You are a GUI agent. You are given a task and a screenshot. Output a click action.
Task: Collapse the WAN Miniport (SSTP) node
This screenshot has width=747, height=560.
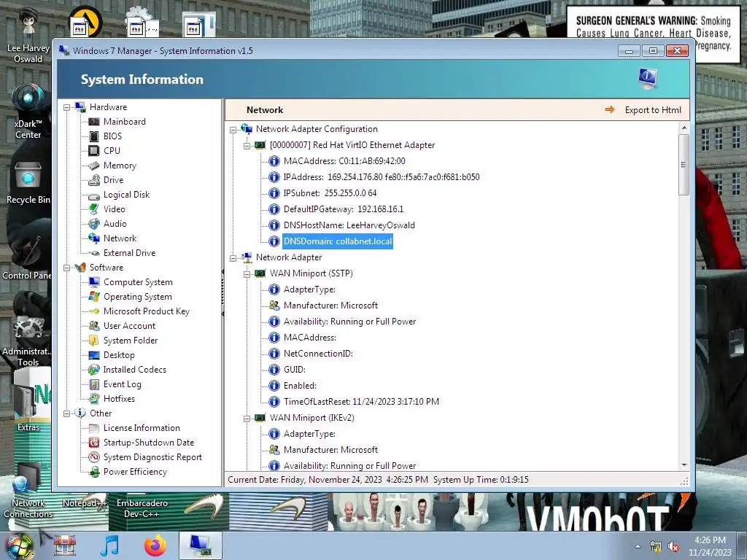(247, 274)
